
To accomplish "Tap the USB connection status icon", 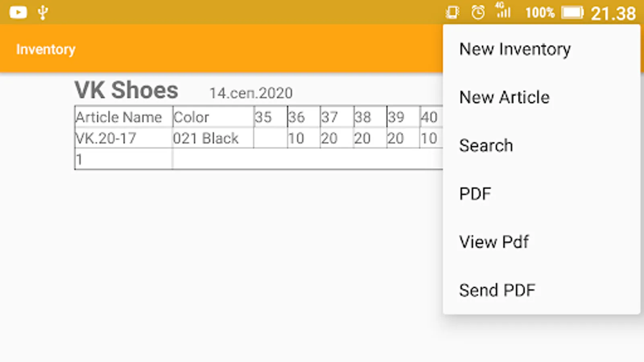I will tap(43, 12).
